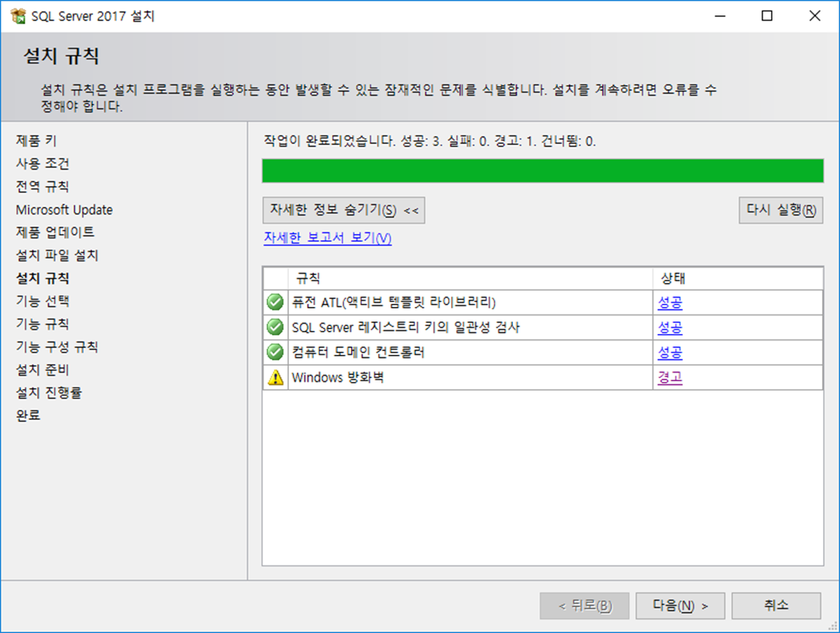Select 전역 규칙 step in sidebar
The image size is (840, 633).
tap(43, 187)
